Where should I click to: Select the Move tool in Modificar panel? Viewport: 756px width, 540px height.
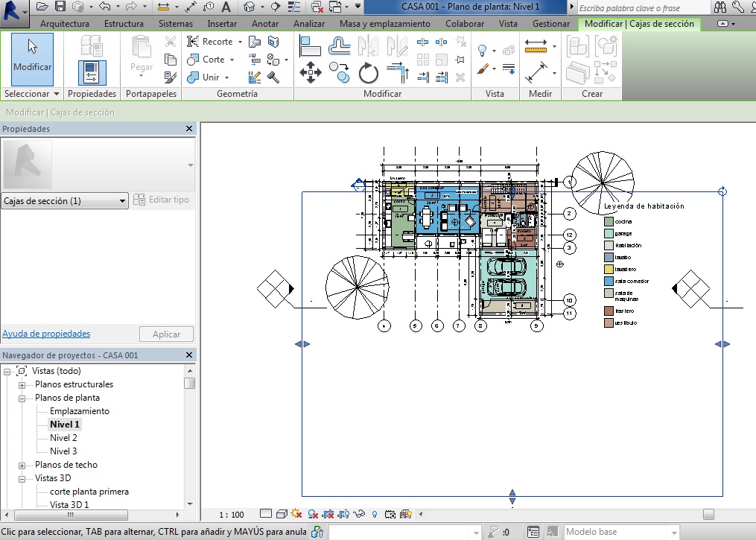point(310,72)
